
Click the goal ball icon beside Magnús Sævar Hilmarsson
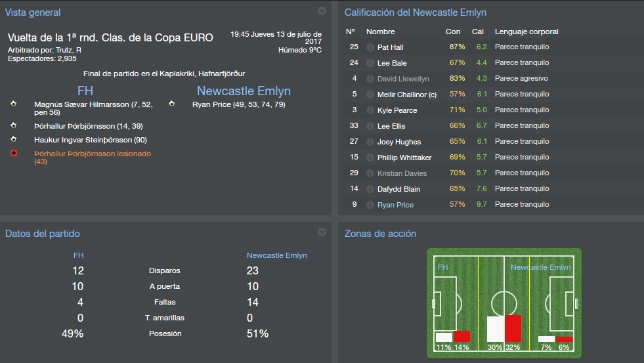click(x=14, y=104)
